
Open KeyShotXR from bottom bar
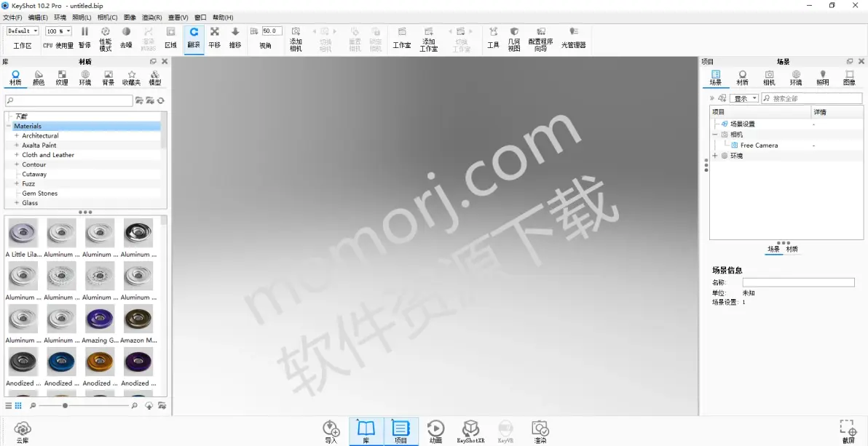point(470,432)
